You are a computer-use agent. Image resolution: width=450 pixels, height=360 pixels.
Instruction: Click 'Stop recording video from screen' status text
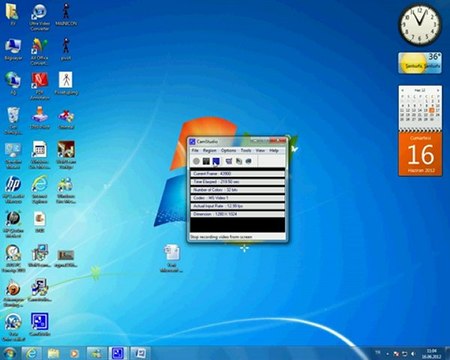click(x=221, y=237)
